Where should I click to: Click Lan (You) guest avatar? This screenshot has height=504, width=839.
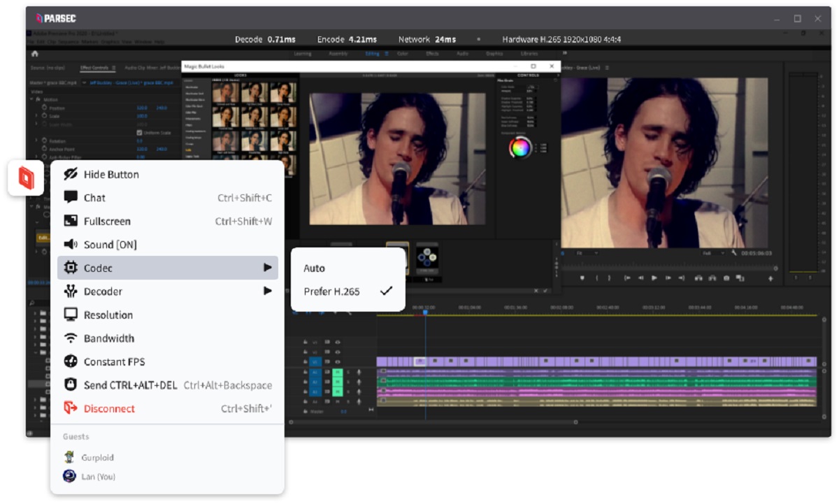coord(69,476)
